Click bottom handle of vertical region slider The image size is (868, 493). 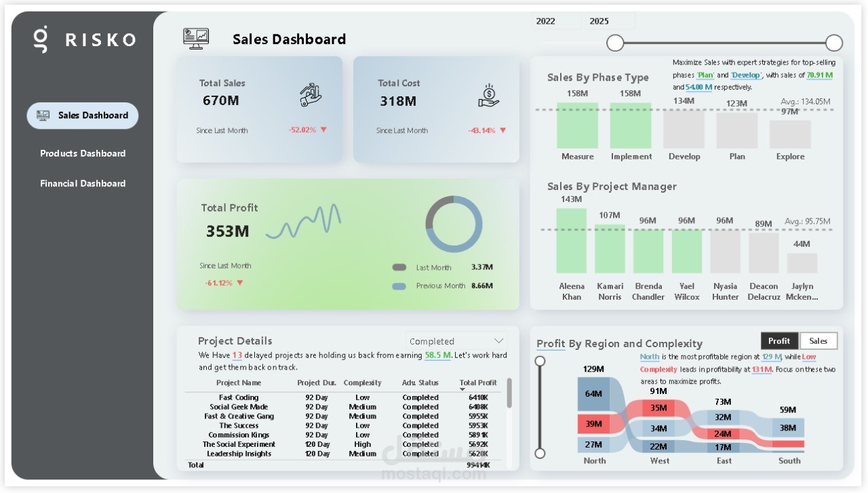coord(540,453)
